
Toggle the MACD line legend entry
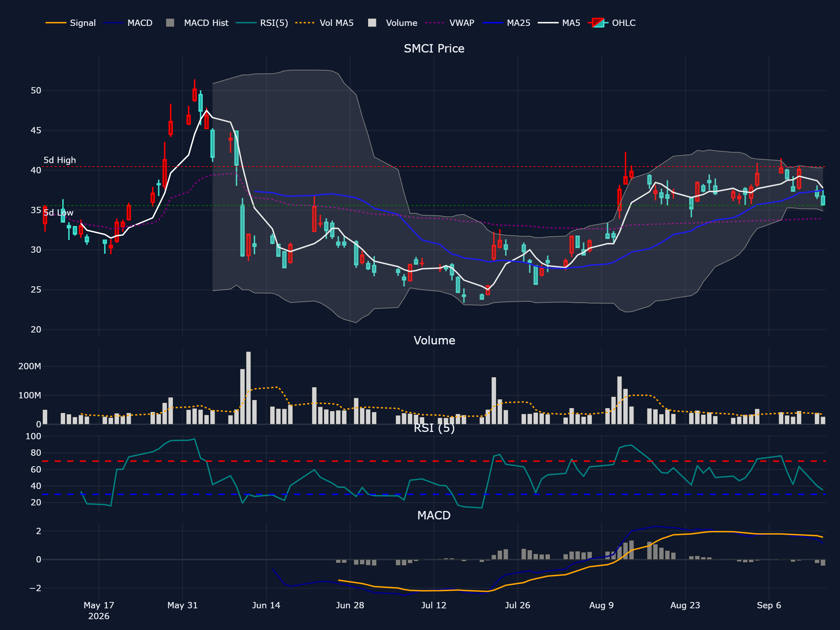tap(128, 23)
